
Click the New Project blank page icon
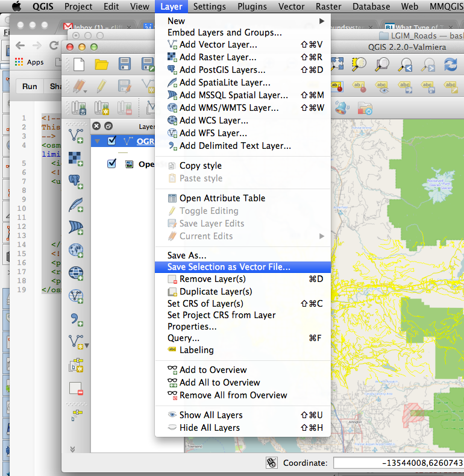click(79, 64)
